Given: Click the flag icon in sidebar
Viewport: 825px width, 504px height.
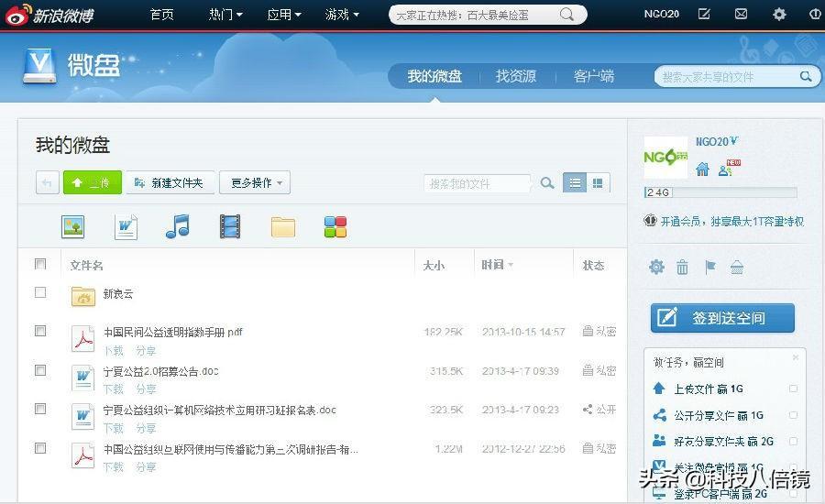Looking at the screenshot, I should tap(709, 268).
